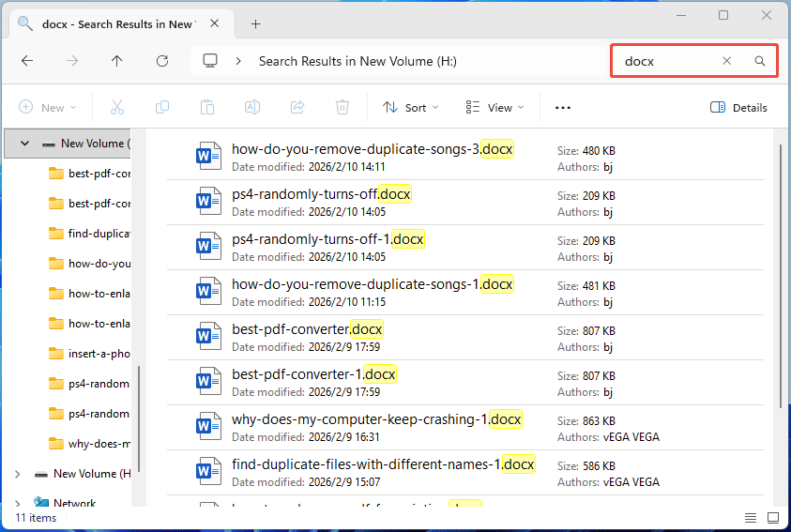
Task: Select the why-does-m folder in sidebar
Action: click(x=89, y=444)
